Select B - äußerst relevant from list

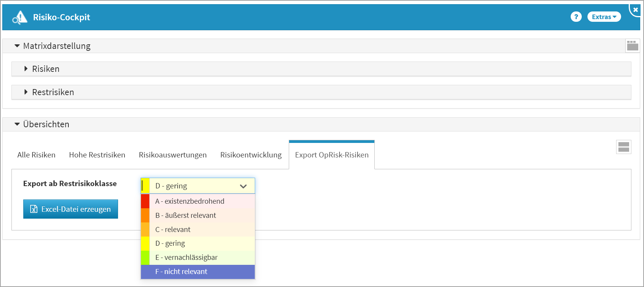[186, 216]
